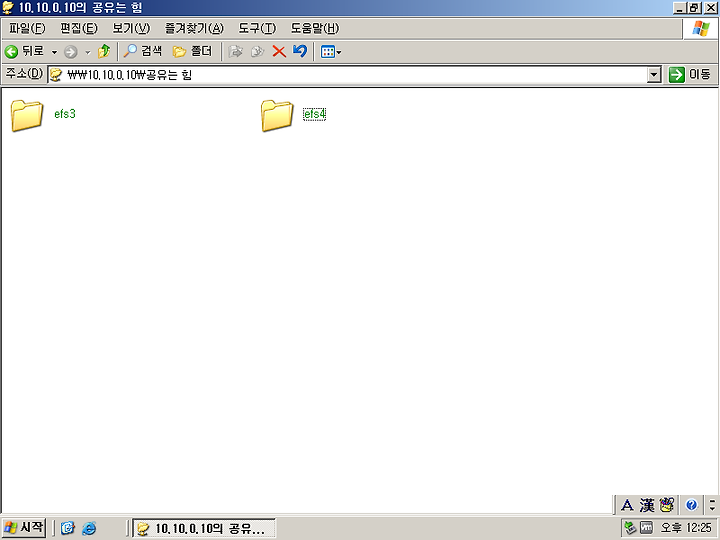The width and height of the screenshot is (720, 540).
Task: Delete using the red X icon
Action: [x=279, y=51]
